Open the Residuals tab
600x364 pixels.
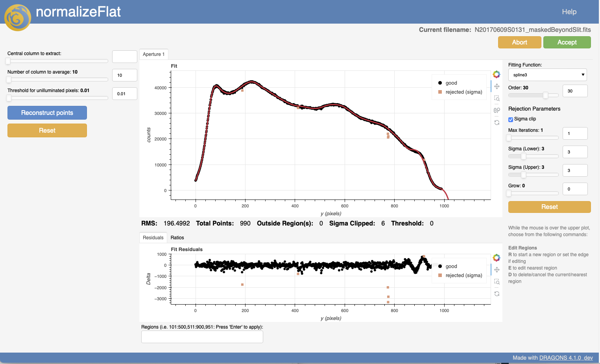coord(153,238)
